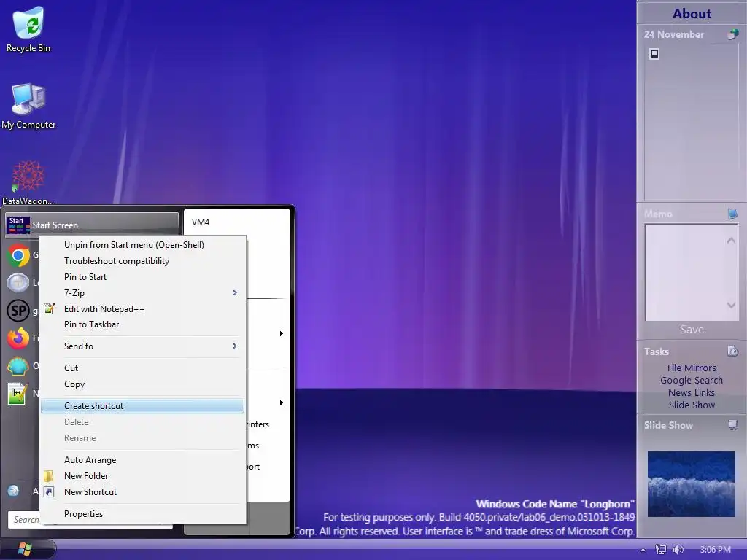Open the seashell icon app
This screenshot has height=560, width=747.
(18, 366)
